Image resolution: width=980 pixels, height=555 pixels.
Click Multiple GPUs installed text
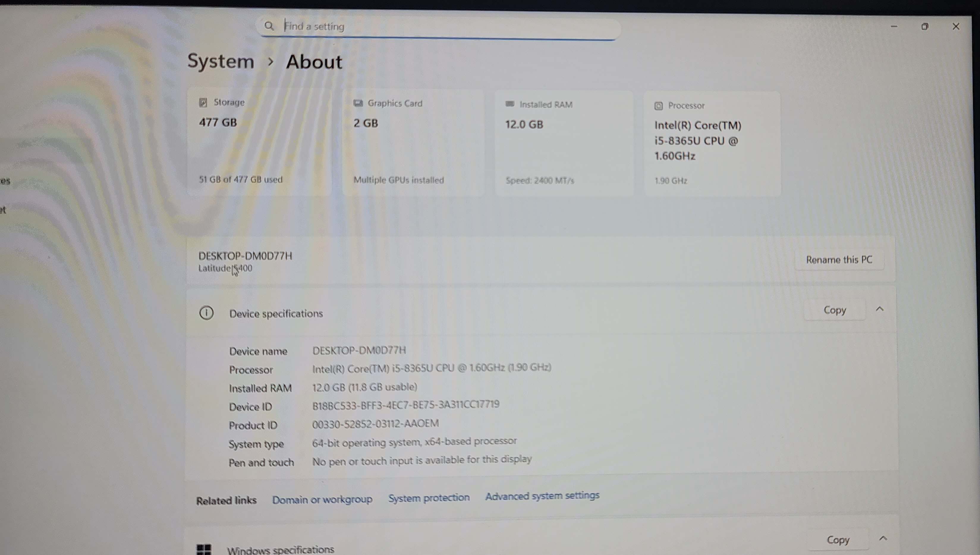pyautogui.click(x=399, y=180)
